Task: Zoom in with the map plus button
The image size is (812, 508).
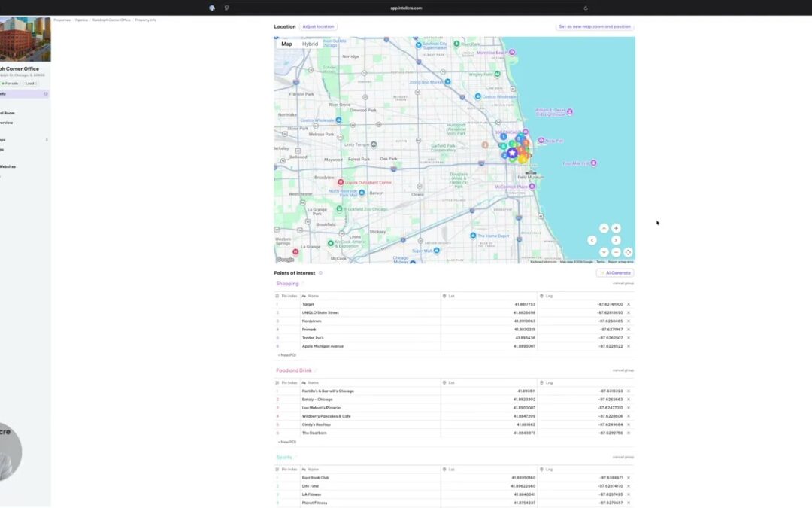Action: click(x=616, y=228)
